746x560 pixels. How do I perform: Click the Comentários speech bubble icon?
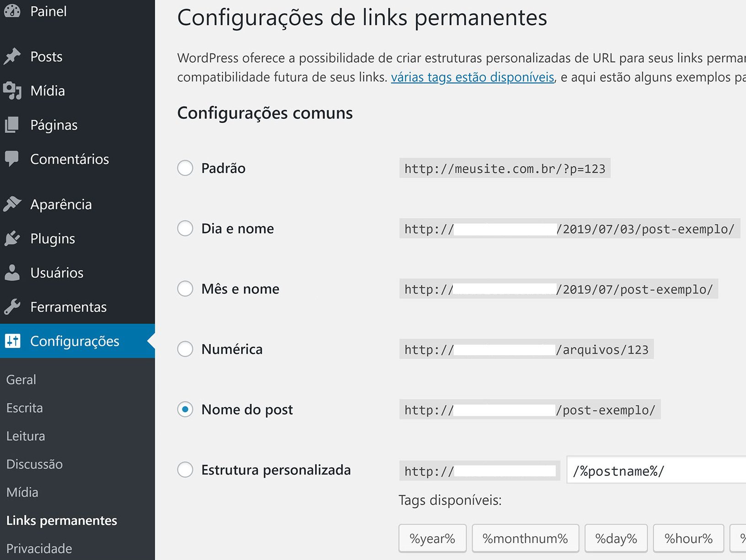click(12, 159)
